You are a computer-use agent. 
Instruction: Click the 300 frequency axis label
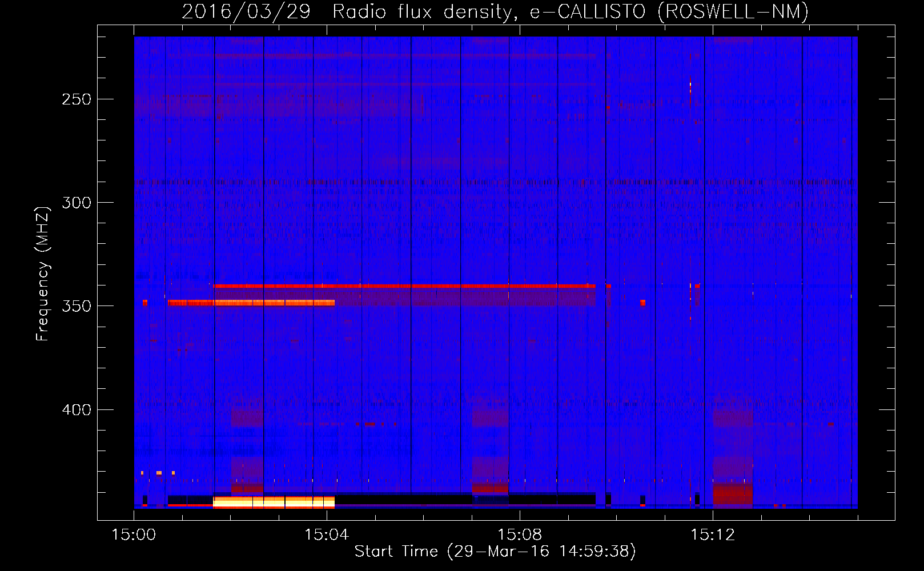pyautogui.click(x=77, y=203)
